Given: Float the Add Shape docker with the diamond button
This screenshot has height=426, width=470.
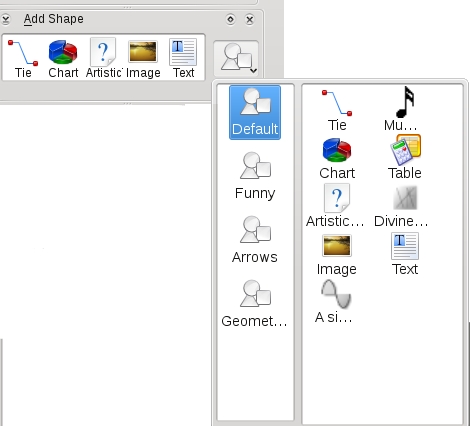Looking at the screenshot, I should (230, 19).
